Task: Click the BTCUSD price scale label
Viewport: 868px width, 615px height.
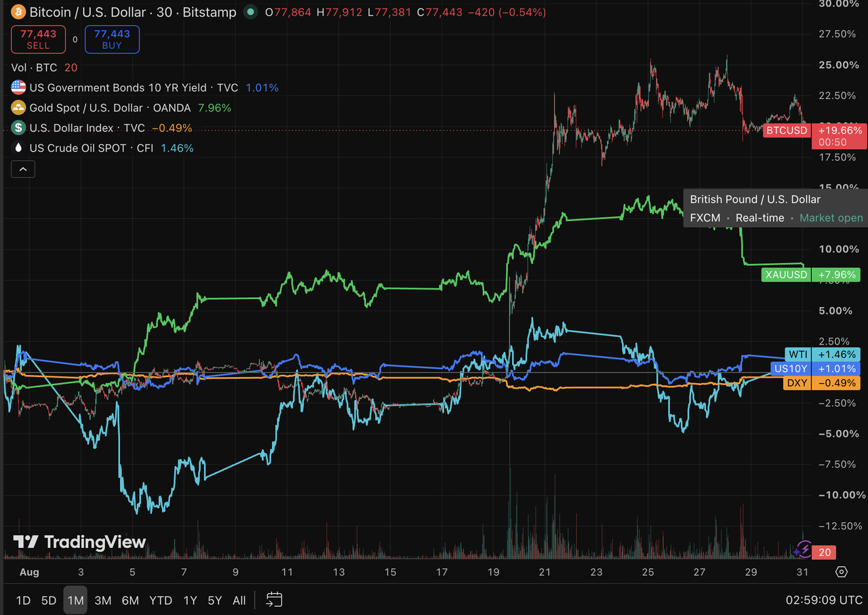Action: tap(787, 130)
